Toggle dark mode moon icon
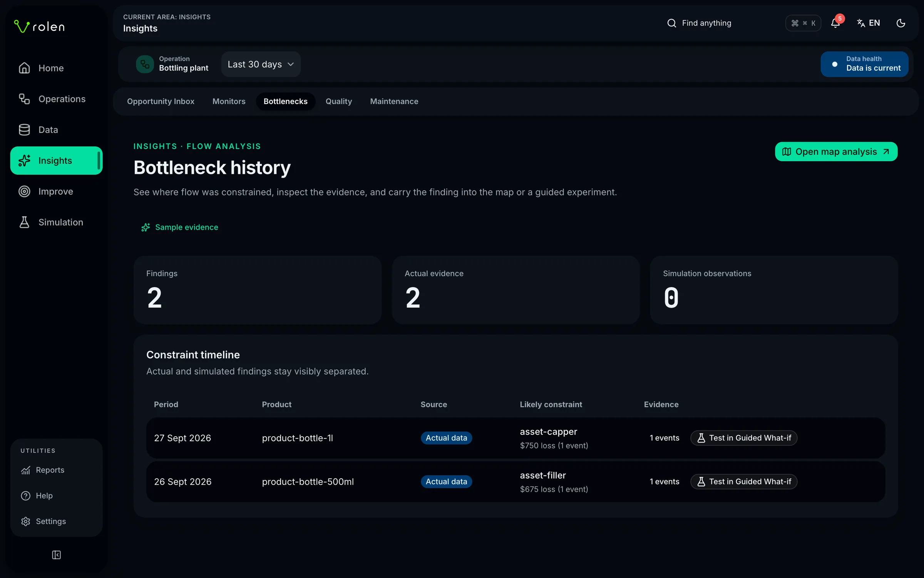The image size is (924, 578). (x=901, y=23)
